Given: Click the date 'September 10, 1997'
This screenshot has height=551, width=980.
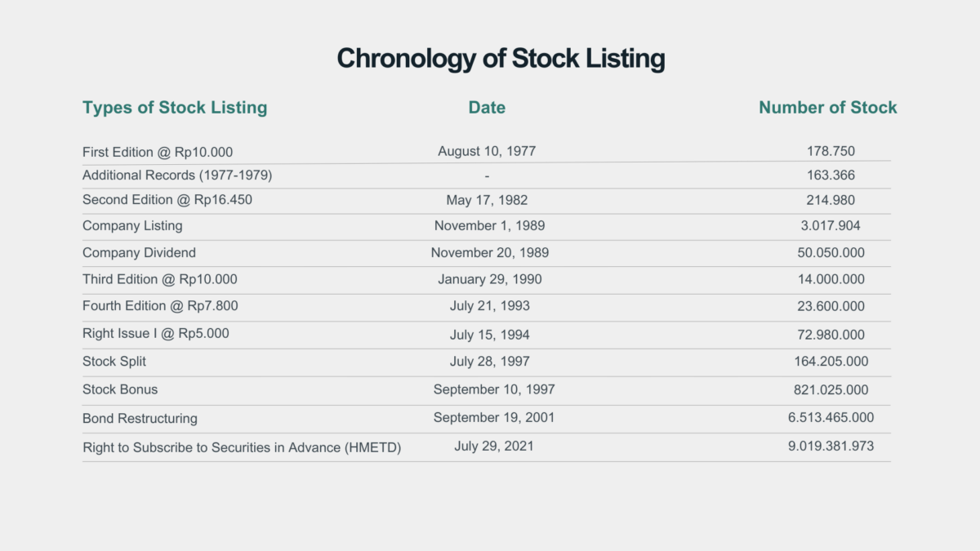Looking at the screenshot, I should (x=494, y=389).
